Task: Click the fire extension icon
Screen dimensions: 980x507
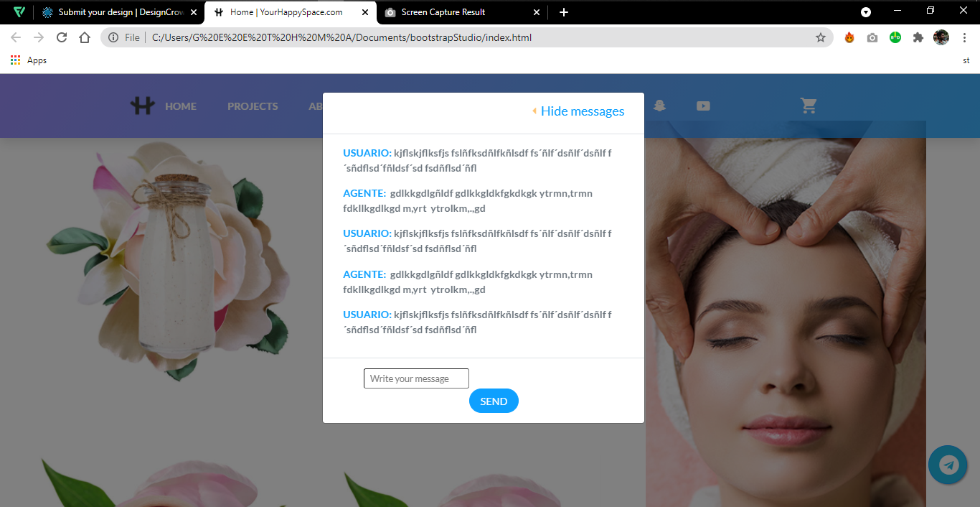Action: pos(849,37)
